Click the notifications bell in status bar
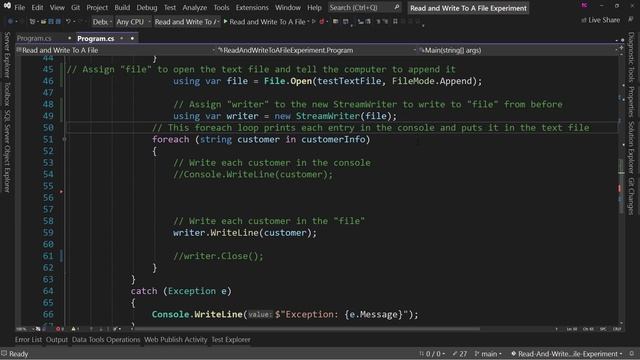 click(x=632, y=353)
